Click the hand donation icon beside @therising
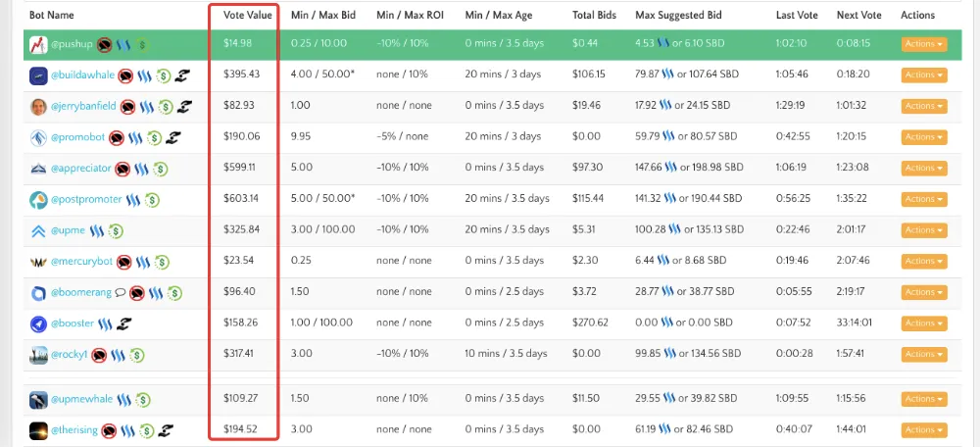980x447 pixels. pyautogui.click(x=166, y=430)
